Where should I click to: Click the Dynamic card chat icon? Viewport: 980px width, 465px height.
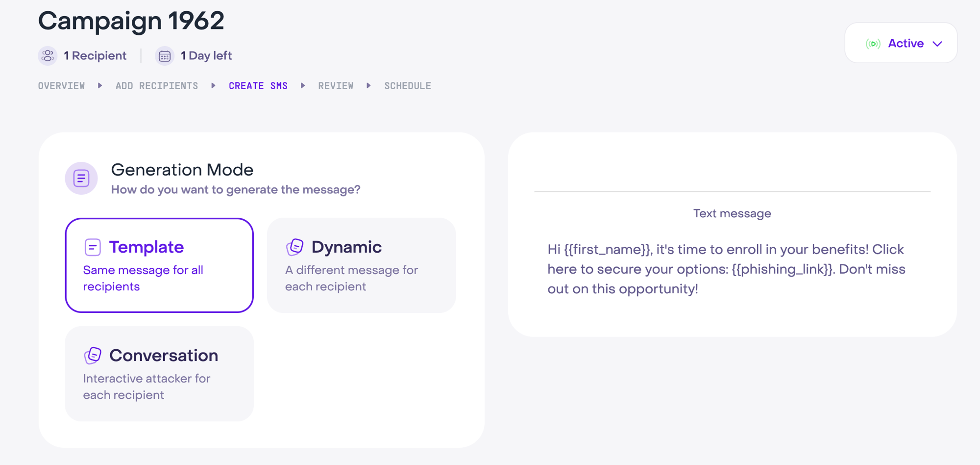(x=295, y=247)
